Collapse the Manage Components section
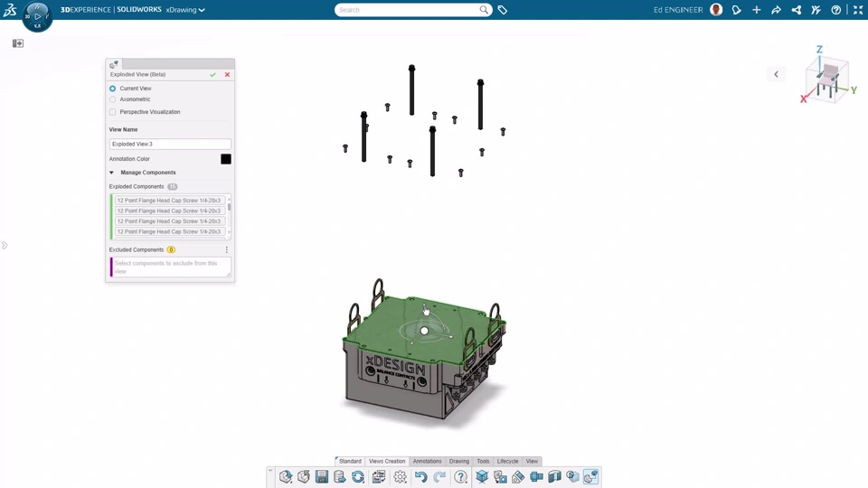The image size is (868, 488). coord(111,173)
